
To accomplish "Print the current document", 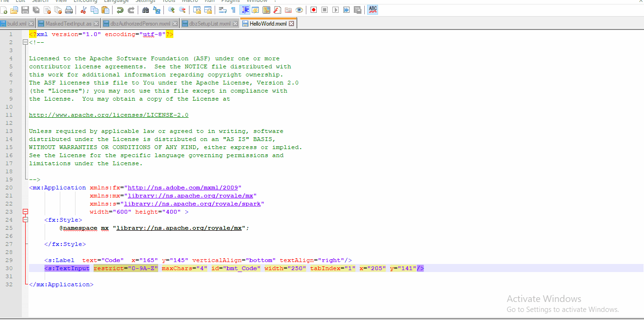I will (x=68, y=9).
